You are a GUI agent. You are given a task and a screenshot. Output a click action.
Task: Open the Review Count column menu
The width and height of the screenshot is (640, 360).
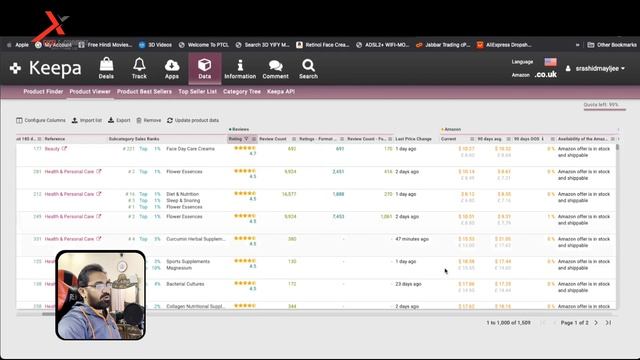click(293, 139)
